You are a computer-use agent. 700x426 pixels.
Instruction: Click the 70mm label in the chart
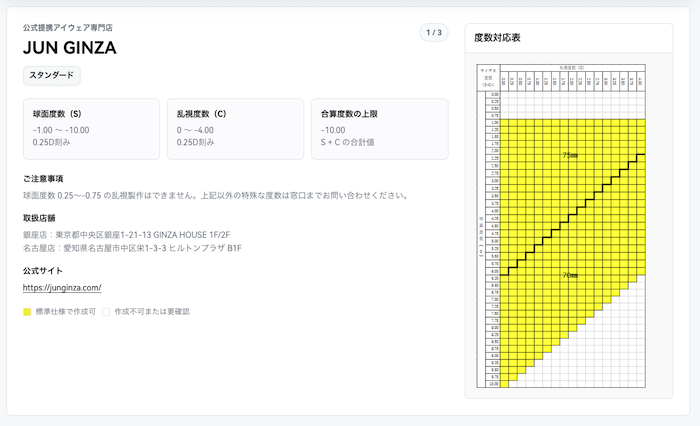coord(570,275)
